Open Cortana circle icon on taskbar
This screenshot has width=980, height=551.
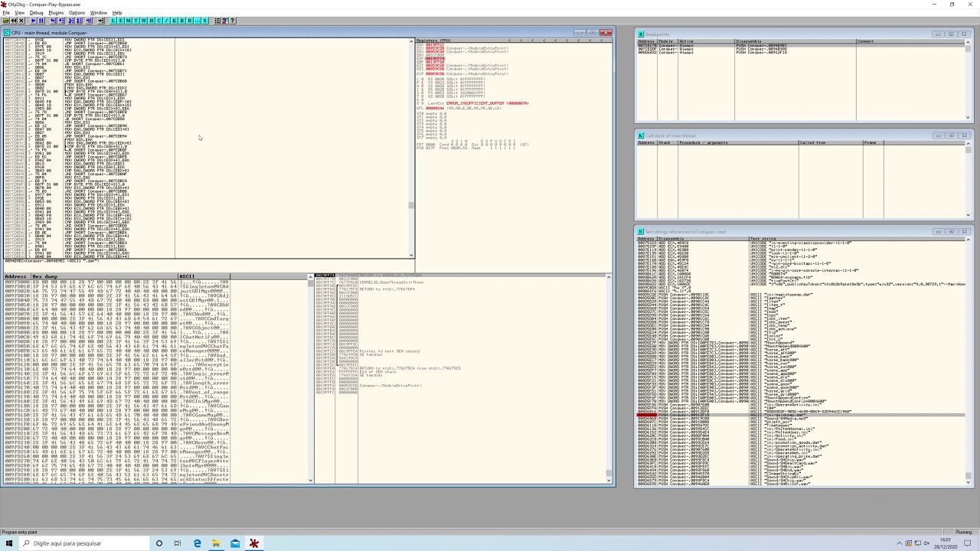coord(159,543)
